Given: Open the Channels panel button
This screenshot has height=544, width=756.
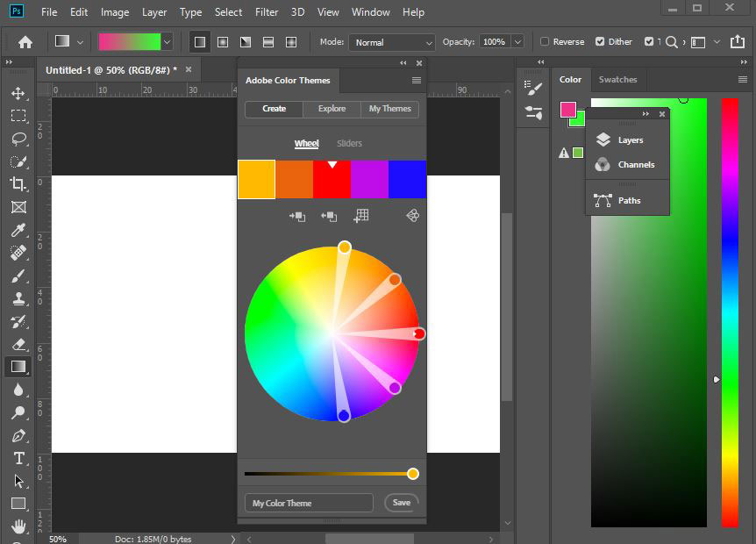Looking at the screenshot, I should coord(627,164).
